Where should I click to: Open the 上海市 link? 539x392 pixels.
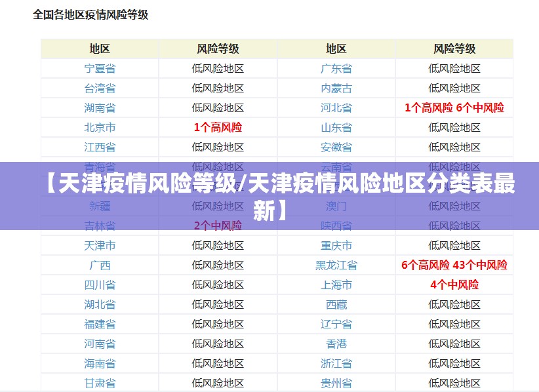pos(336,284)
